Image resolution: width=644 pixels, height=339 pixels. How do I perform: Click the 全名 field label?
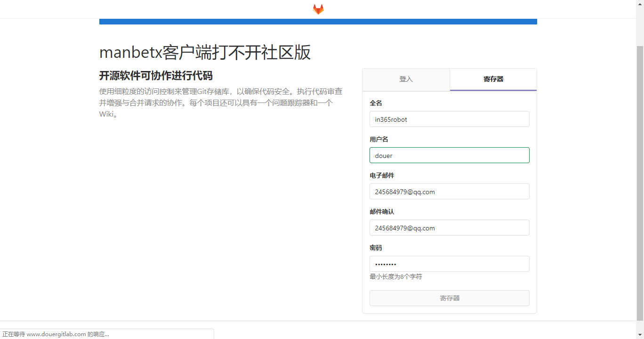(376, 103)
